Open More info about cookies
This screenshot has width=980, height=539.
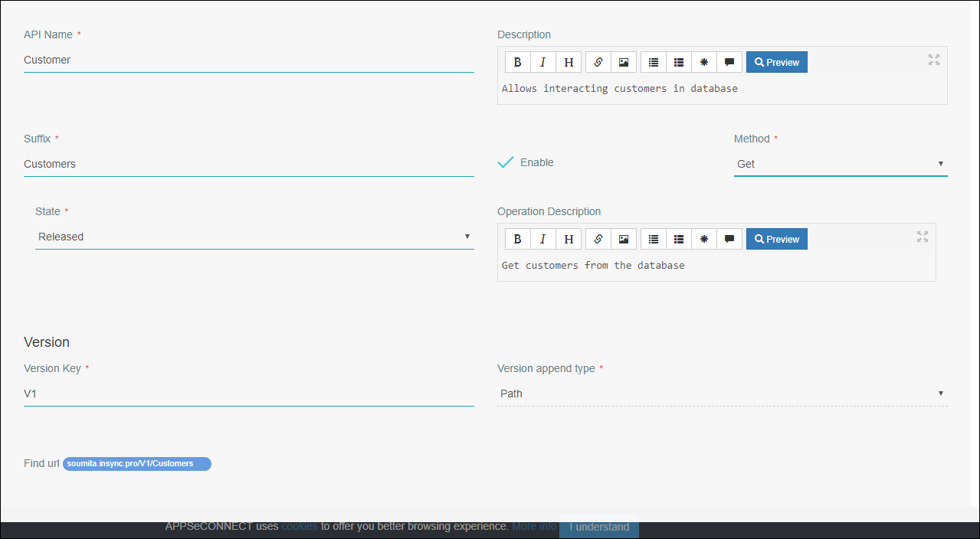[533, 526]
